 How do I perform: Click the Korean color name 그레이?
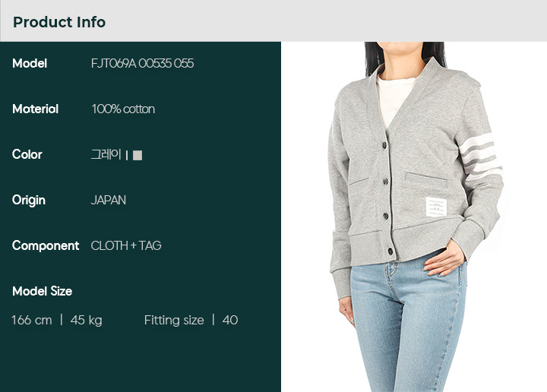(106, 154)
